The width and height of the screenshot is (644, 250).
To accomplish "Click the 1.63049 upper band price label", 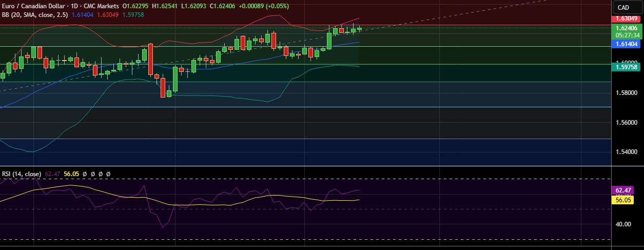I will (626, 18).
